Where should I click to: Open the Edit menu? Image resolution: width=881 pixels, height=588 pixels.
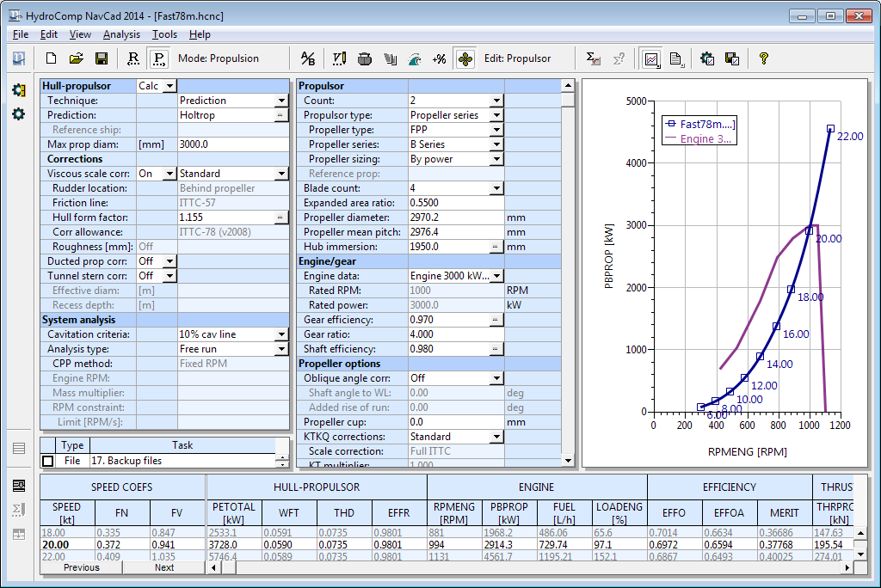[x=49, y=34]
